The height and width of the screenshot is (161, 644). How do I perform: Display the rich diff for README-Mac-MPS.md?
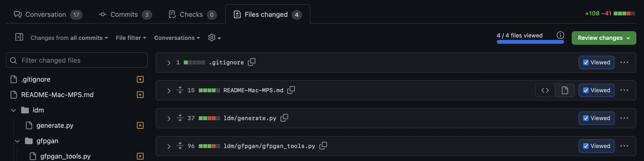565,90
